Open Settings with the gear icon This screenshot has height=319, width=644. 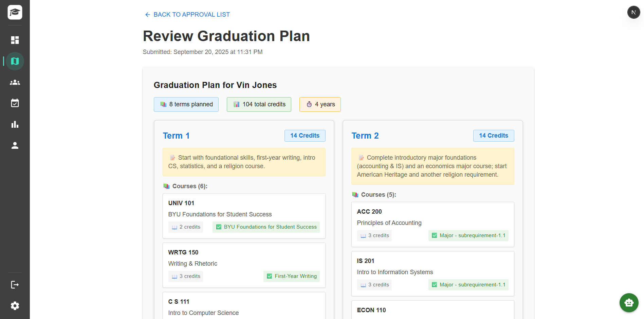tap(15, 306)
